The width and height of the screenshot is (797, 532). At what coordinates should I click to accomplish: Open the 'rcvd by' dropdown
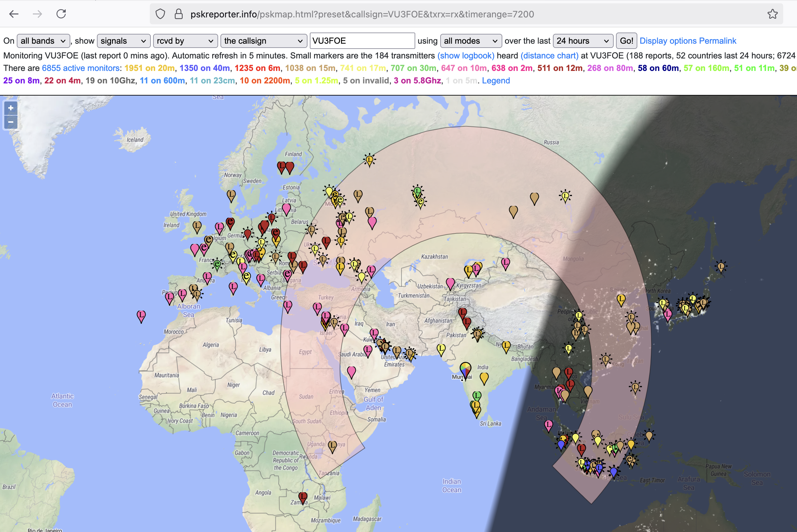click(185, 41)
